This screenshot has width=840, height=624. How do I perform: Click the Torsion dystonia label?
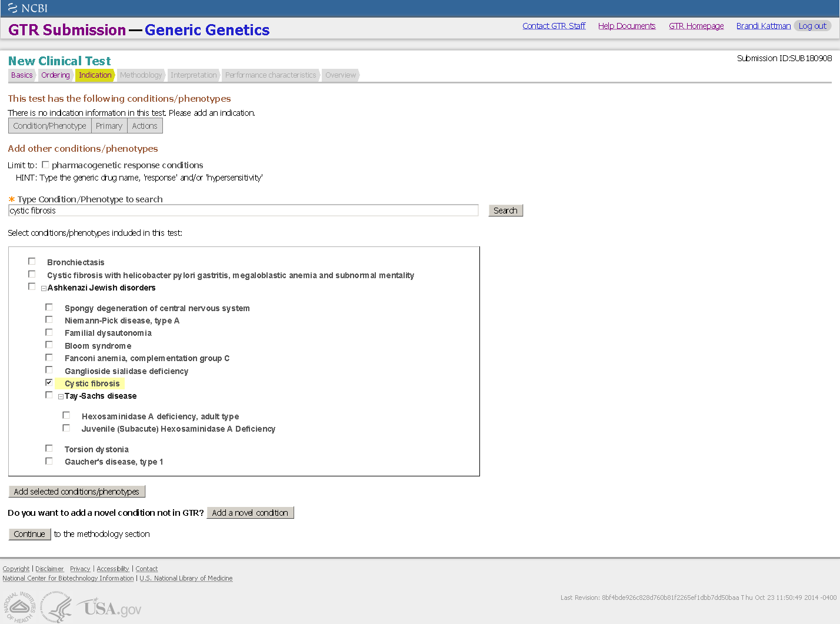(96, 449)
